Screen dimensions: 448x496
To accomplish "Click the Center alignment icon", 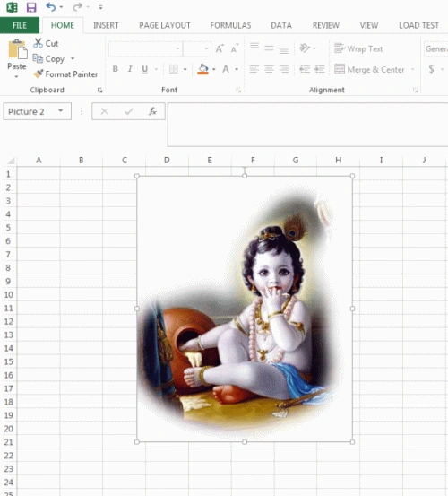I will click(269, 69).
